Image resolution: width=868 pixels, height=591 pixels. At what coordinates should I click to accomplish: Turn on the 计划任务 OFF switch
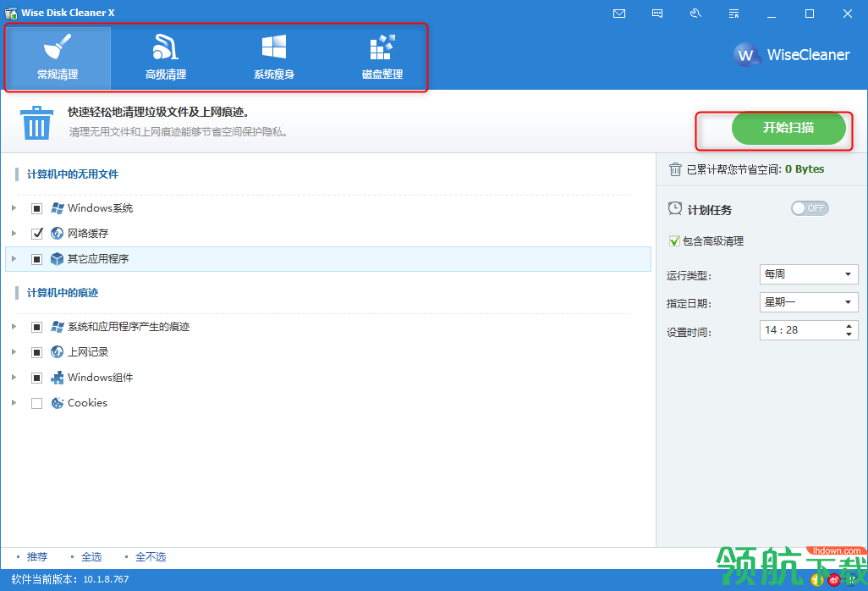(810, 208)
